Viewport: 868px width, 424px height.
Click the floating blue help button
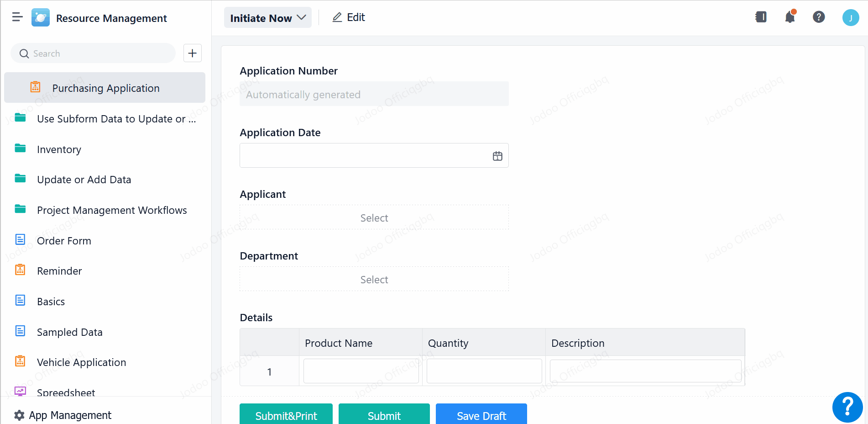[x=847, y=407]
